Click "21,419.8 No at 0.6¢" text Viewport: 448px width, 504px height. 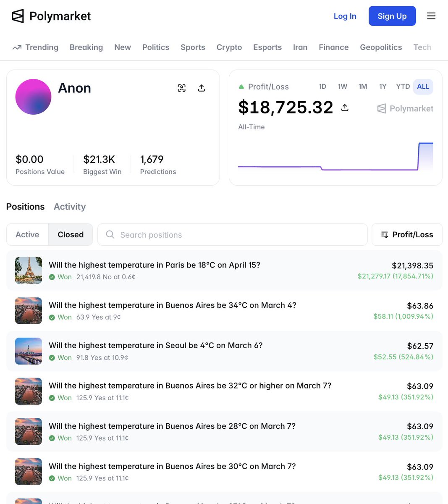pos(106,277)
